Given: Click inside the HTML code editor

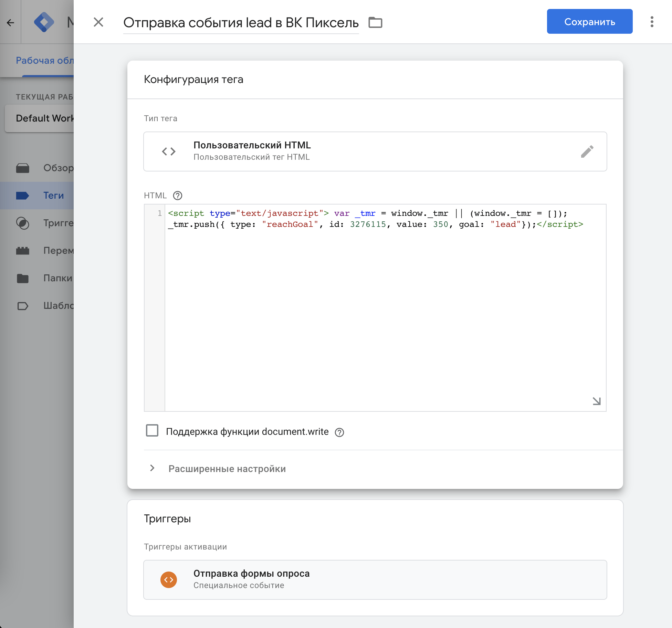Looking at the screenshot, I should (x=385, y=307).
